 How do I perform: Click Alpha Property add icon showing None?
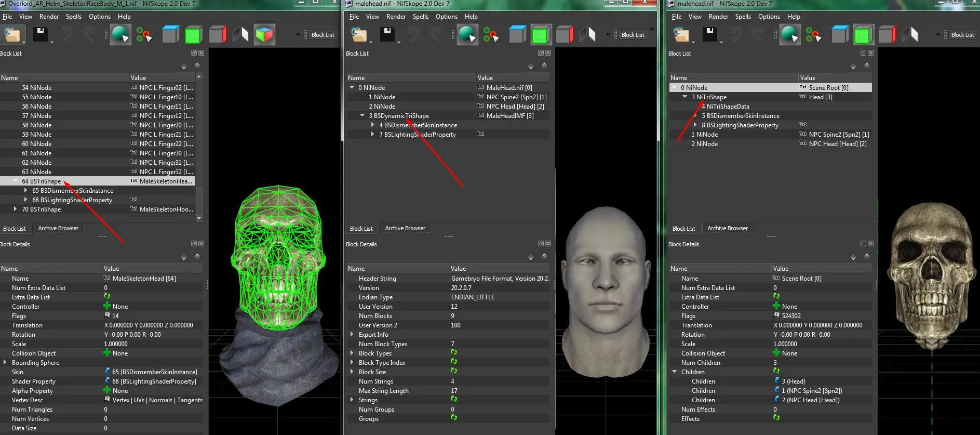pos(107,391)
